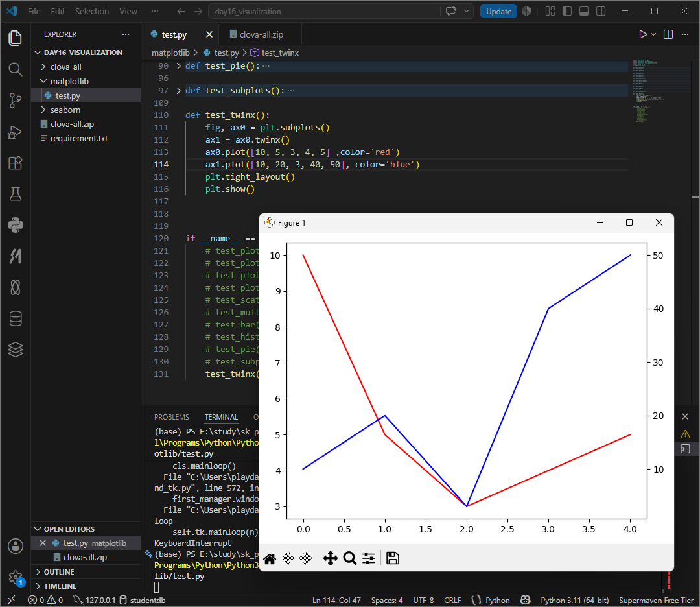Open requirement.txt in the explorer
The width and height of the screenshot is (700, 607).
click(x=78, y=139)
